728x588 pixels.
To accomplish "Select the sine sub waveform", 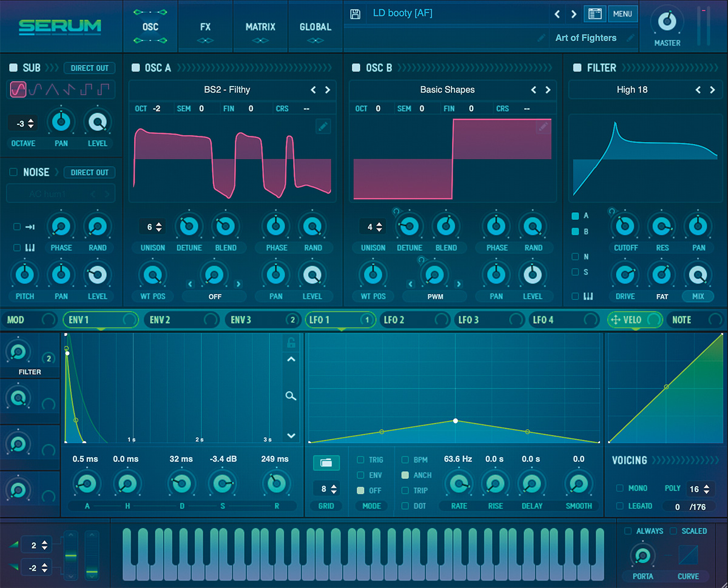I will click(x=19, y=90).
